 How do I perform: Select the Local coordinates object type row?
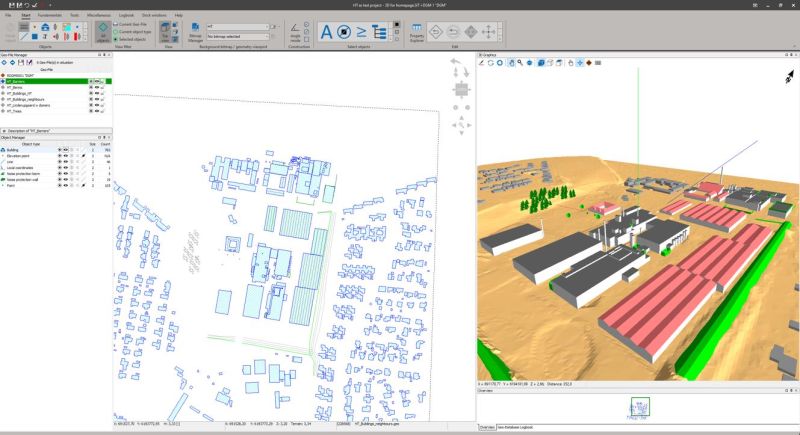coord(56,168)
